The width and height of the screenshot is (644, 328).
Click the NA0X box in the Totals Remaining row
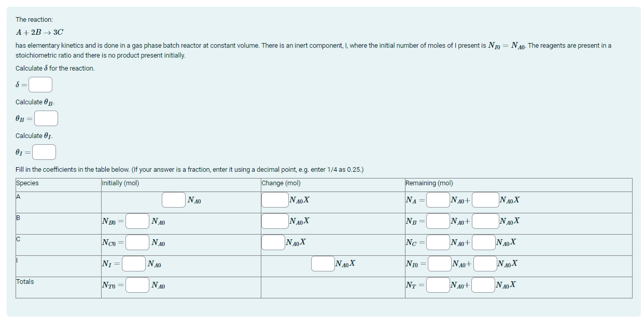pos(483,284)
